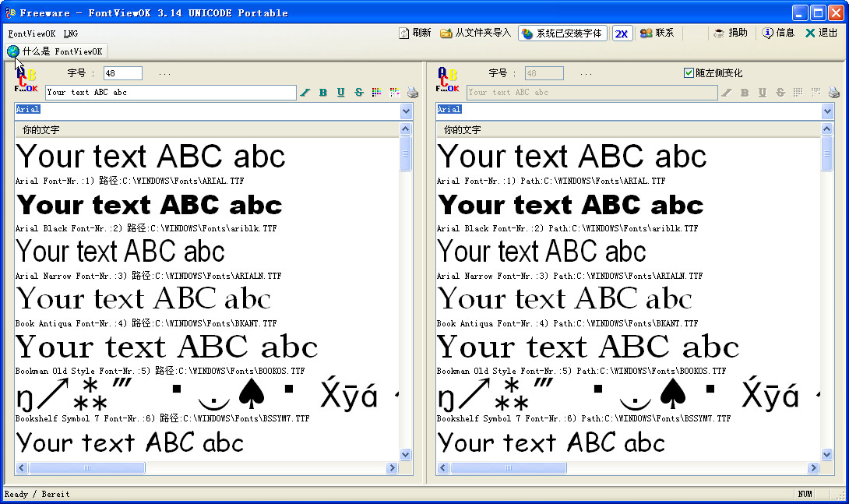Select Bookshelf Symbol 7 sample in right list
849x504 pixels.
[628, 394]
